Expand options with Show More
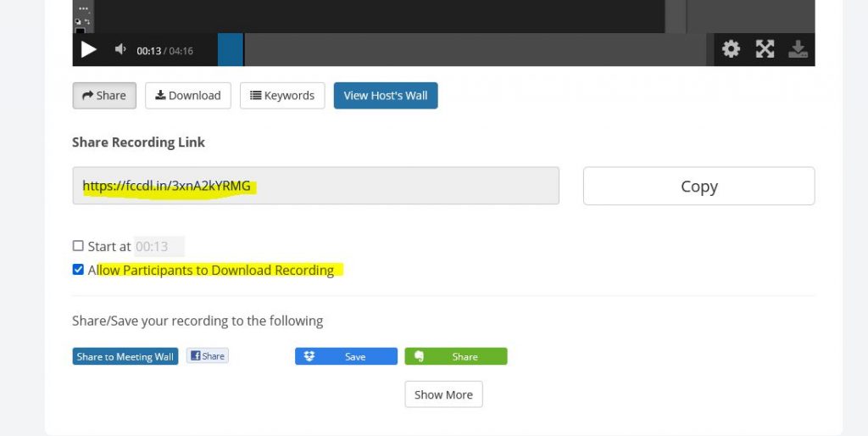 point(443,394)
